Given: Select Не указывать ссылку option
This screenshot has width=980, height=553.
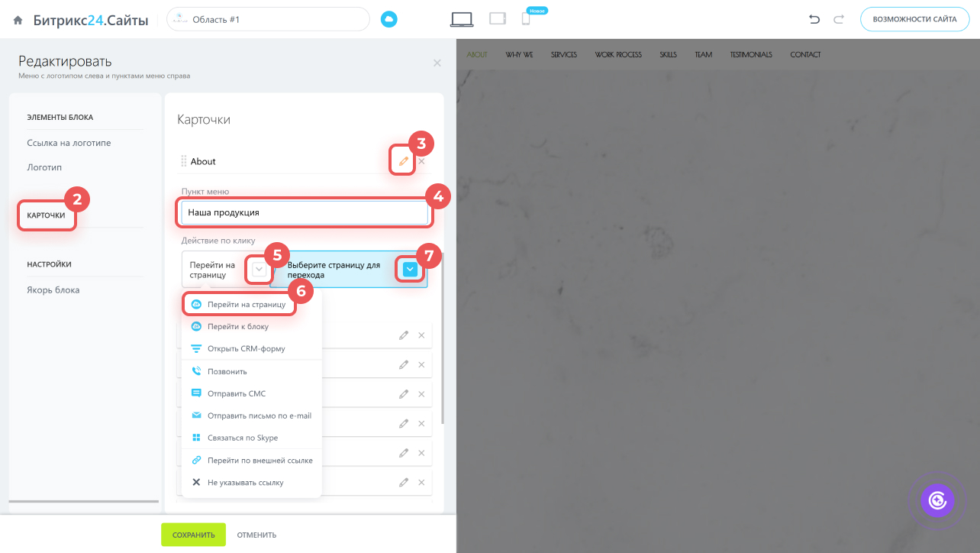Looking at the screenshot, I should [245, 483].
